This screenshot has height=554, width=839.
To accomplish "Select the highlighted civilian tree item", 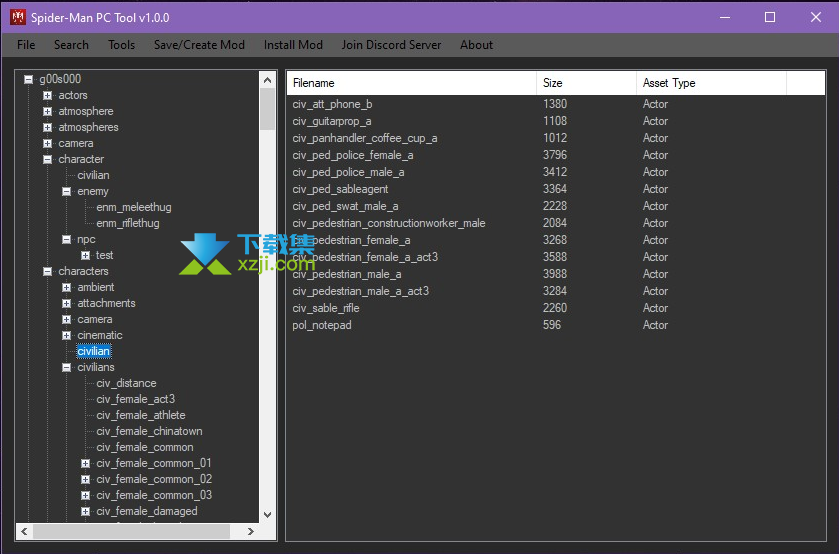I will click(x=94, y=351).
